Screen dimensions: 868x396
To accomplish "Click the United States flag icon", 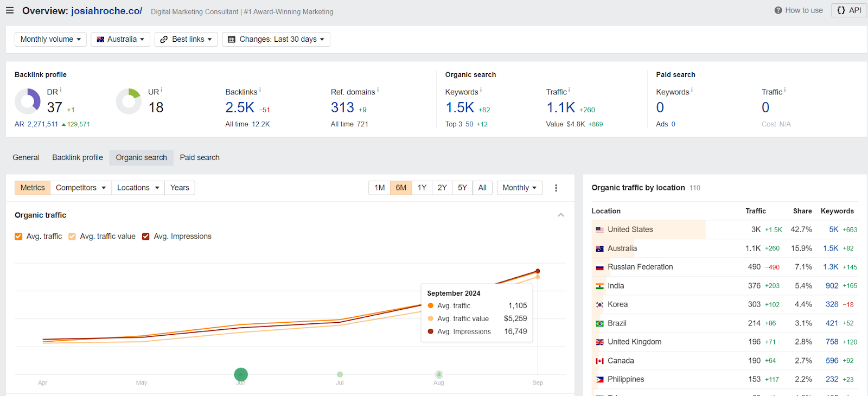I will point(599,229).
